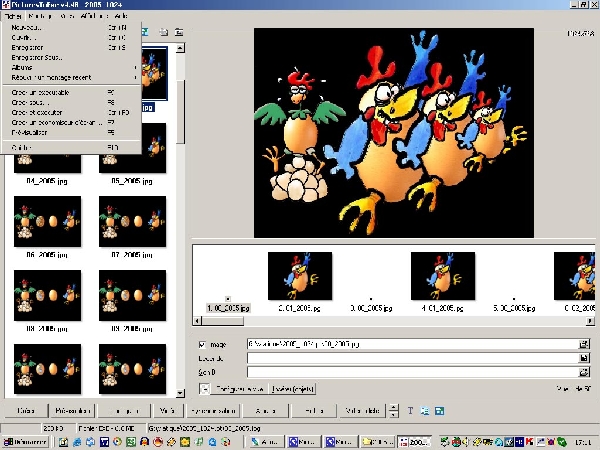Viewport: 600px width, 450px height.
Task: Expand the Albums submenu
Action: pos(71,67)
